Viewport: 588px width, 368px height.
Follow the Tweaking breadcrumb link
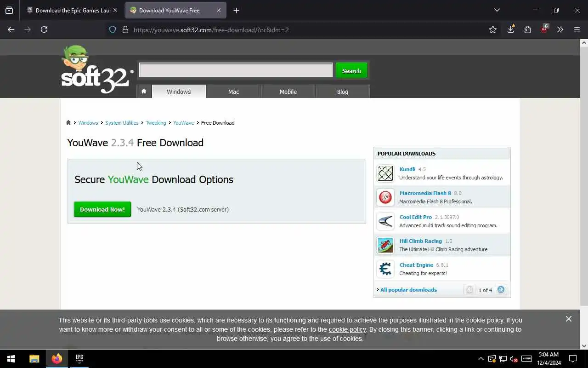click(x=156, y=123)
